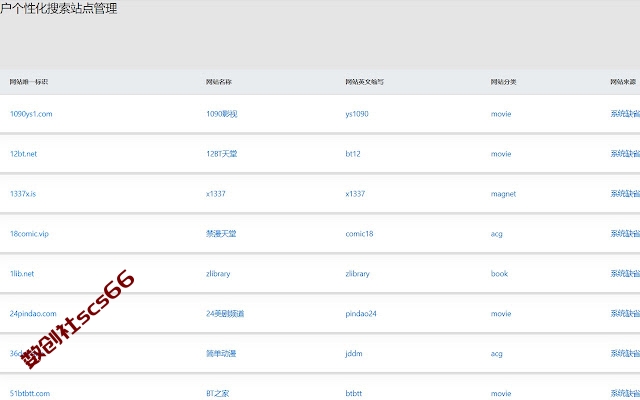
Task: Click x1337 under the 网站英文缩写 column
Action: pos(355,194)
